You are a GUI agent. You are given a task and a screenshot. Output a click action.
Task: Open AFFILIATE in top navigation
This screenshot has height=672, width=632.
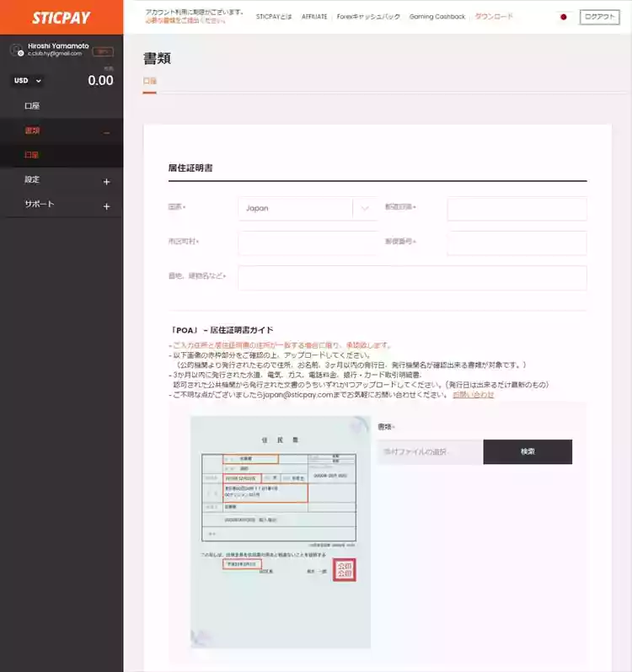tap(314, 17)
